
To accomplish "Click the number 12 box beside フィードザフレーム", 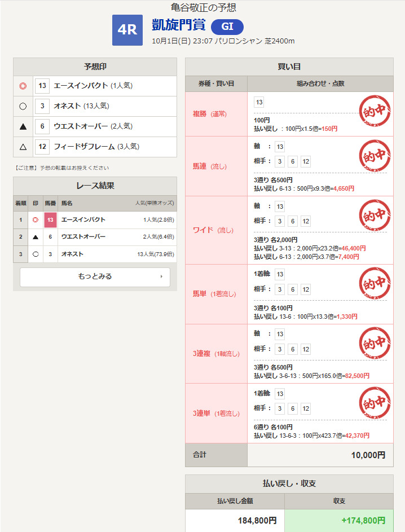I will tap(42, 147).
